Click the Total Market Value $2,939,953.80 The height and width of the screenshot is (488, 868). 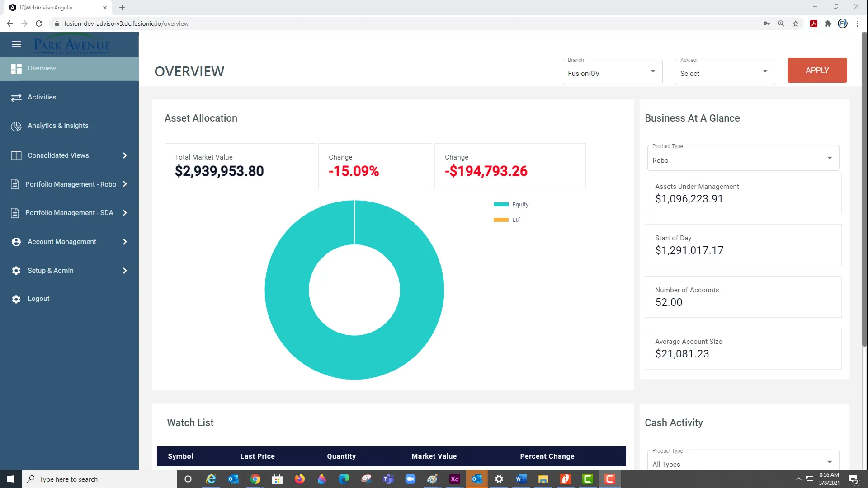coord(219,171)
